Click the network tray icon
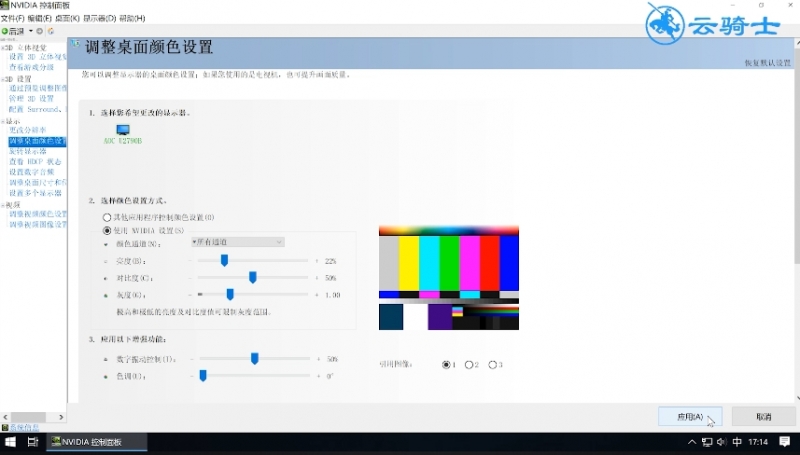 [707, 442]
